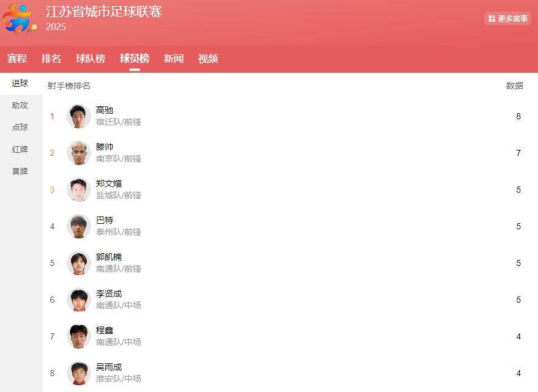The width and height of the screenshot is (538, 392).
Task: Switch to 黄牌 statistics
Action: pos(20,171)
